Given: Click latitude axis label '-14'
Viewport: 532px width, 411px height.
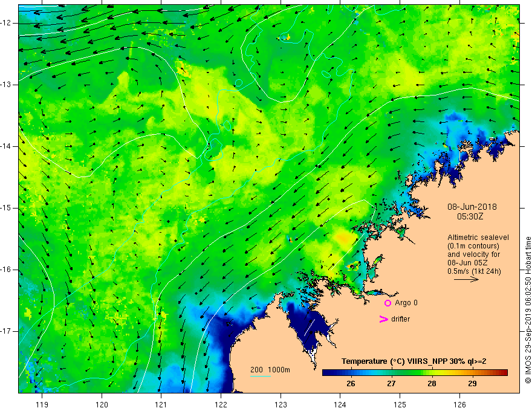Looking at the screenshot, I should coord(6,146).
